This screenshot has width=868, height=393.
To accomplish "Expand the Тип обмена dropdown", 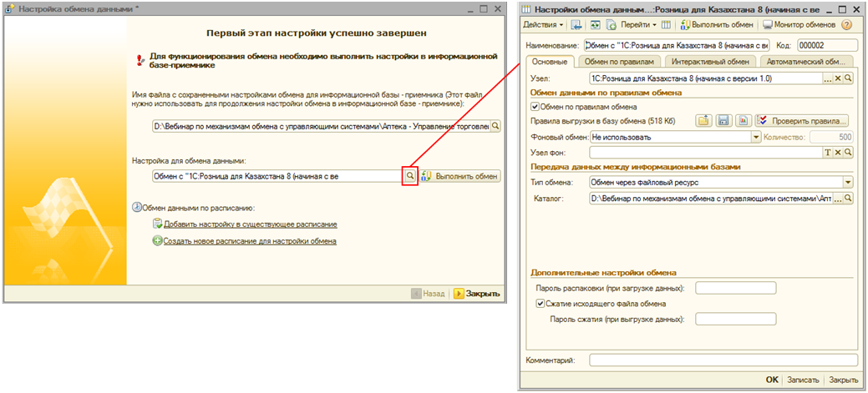I will click(x=847, y=182).
